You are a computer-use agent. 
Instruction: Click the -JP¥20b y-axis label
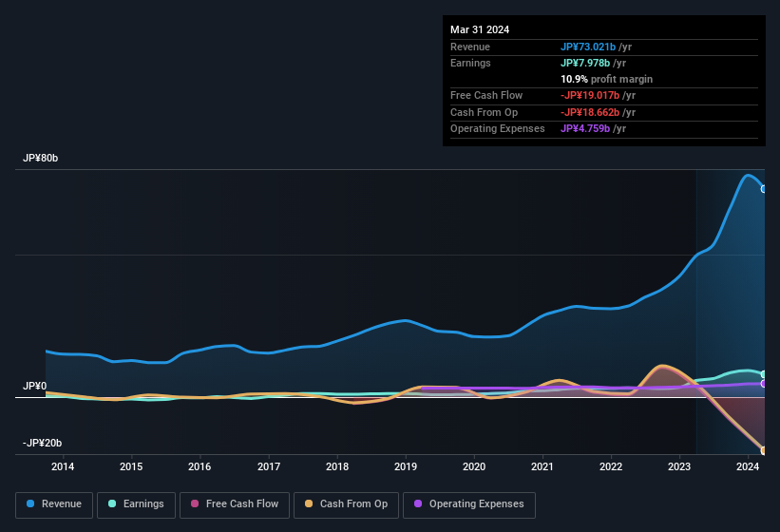[x=43, y=443]
